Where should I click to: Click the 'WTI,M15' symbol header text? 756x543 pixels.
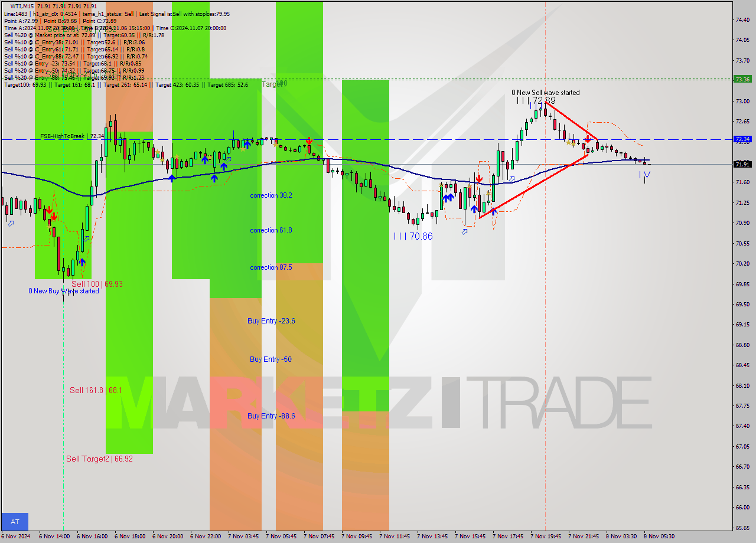[23, 6]
